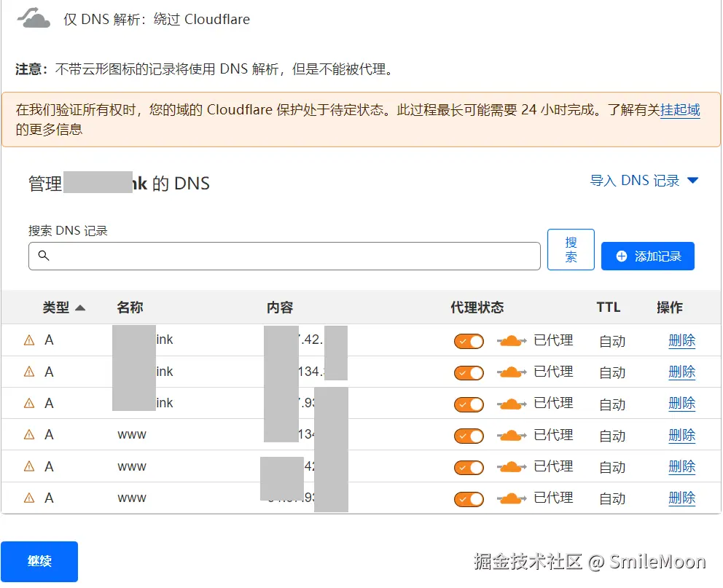723x588 pixels.
Task: Click the 添加记录 button
Action: point(648,256)
